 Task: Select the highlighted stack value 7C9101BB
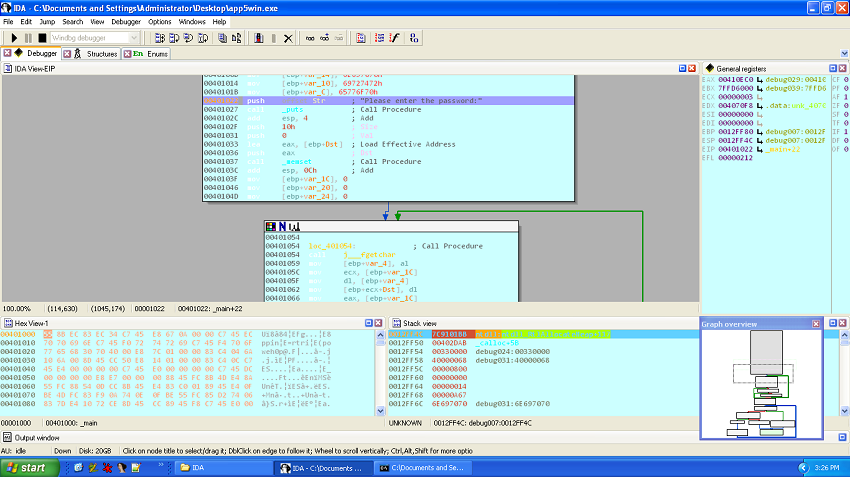click(x=453, y=334)
